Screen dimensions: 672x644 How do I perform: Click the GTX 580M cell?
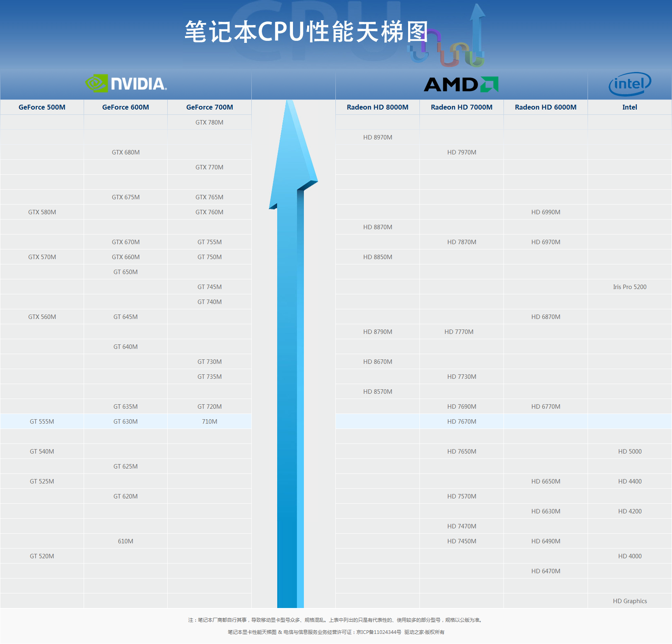tap(42, 212)
